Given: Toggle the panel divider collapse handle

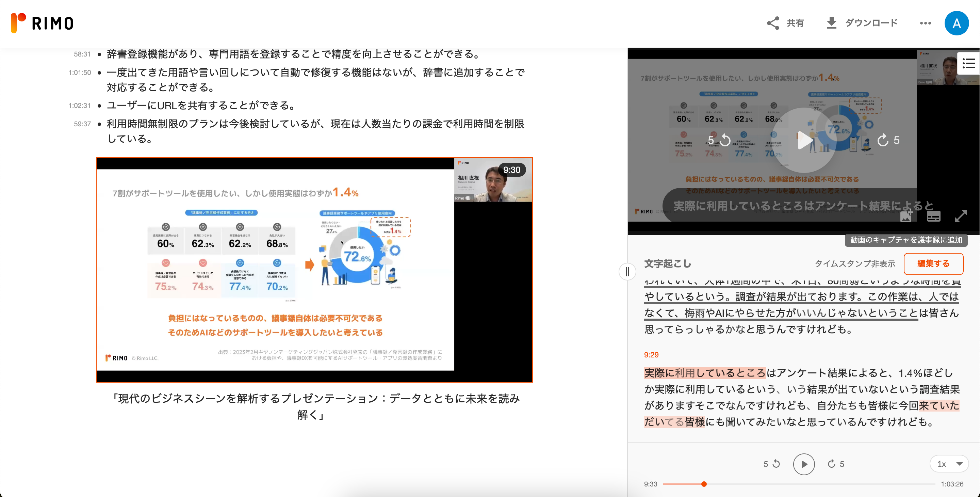Looking at the screenshot, I should (x=627, y=272).
